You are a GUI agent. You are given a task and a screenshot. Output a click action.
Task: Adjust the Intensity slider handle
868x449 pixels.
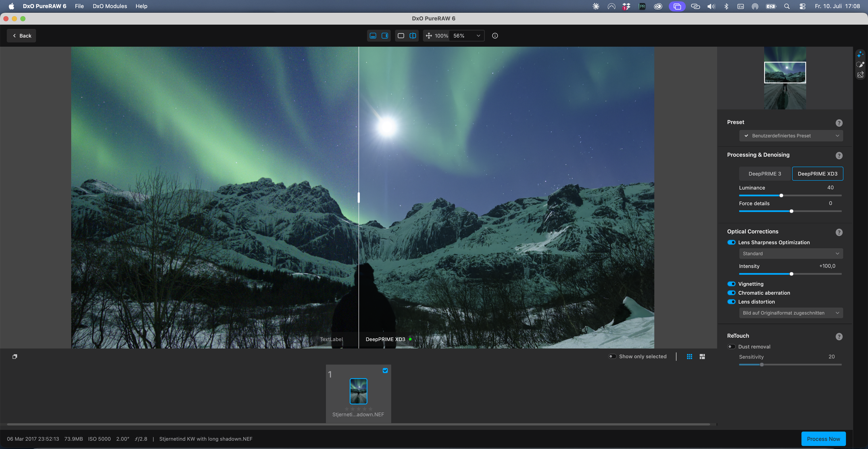click(791, 274)
